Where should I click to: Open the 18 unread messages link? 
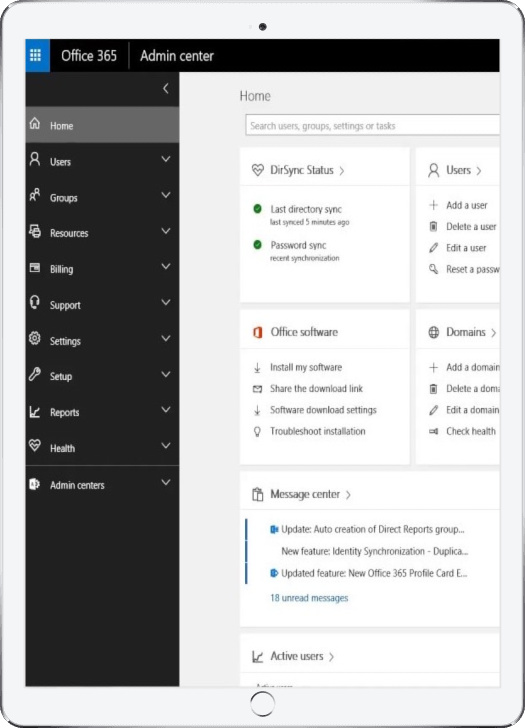tap(309, 598)
